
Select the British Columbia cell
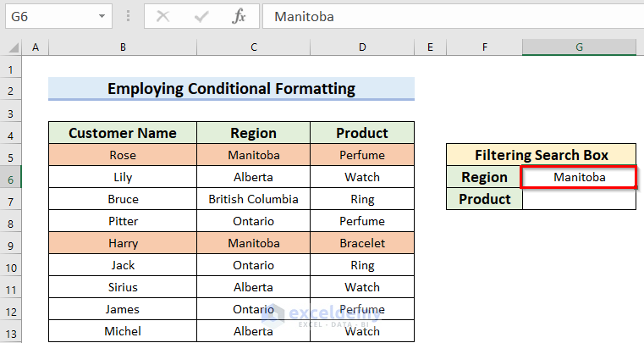pos(253,199)
